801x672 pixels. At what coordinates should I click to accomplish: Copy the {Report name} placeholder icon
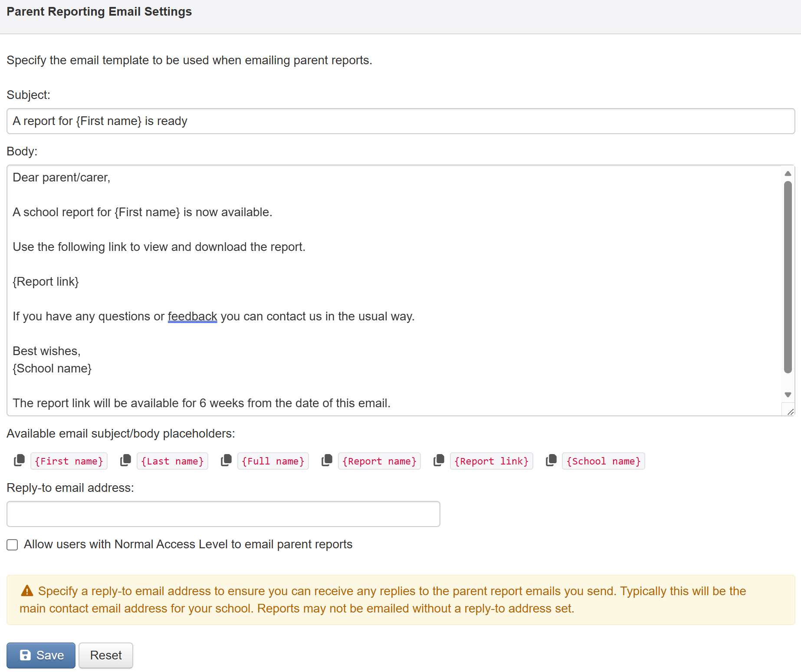coord(327,461)
